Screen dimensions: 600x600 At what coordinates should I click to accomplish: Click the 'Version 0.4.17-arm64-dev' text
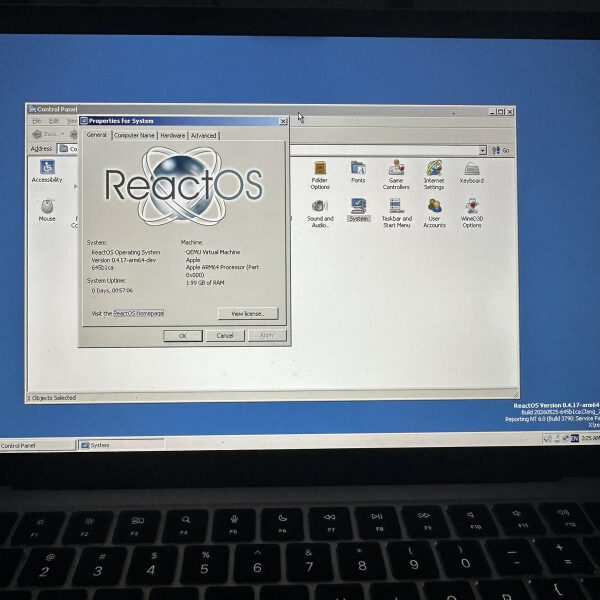[124, 260]
